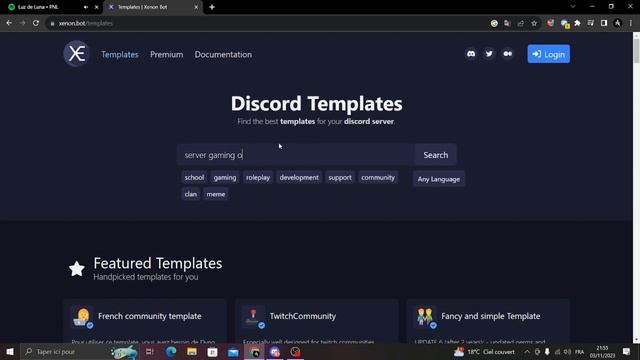Click the translate page icon
640x360 pixels.
pyautogui.click(x=507, y=23)
